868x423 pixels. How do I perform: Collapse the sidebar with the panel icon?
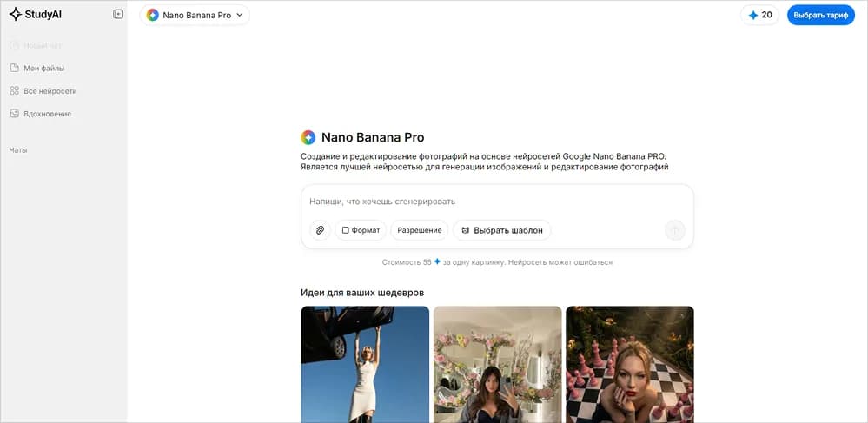coord(118,15)
